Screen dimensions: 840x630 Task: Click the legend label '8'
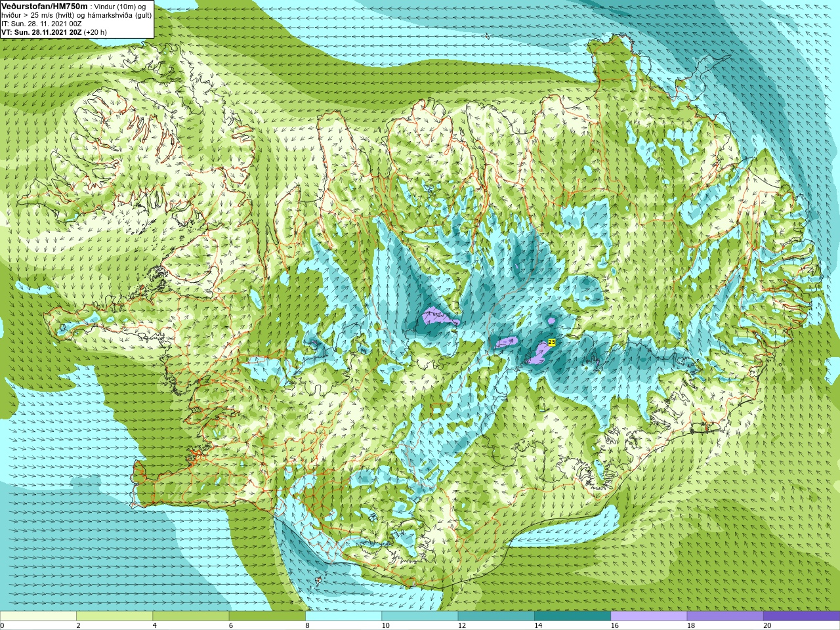click(x=307, y=625)
